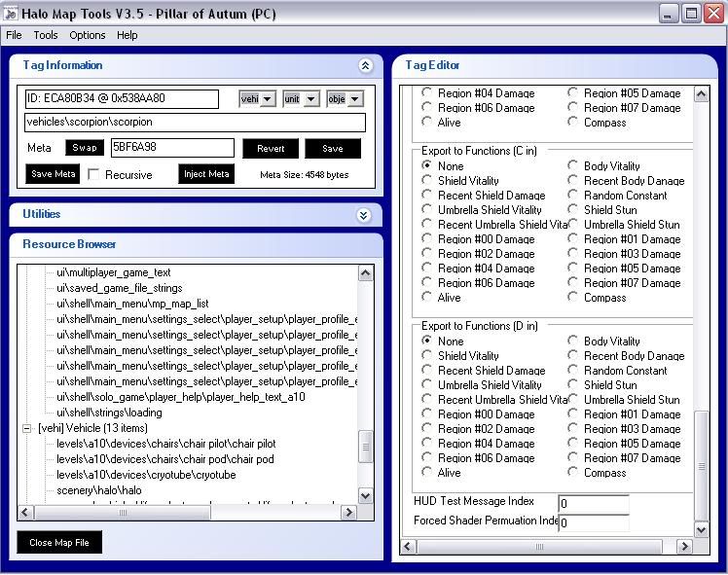Select the player_help_text_a10 tree item
This screenshot has height=575, width=728.
point(181,397)
